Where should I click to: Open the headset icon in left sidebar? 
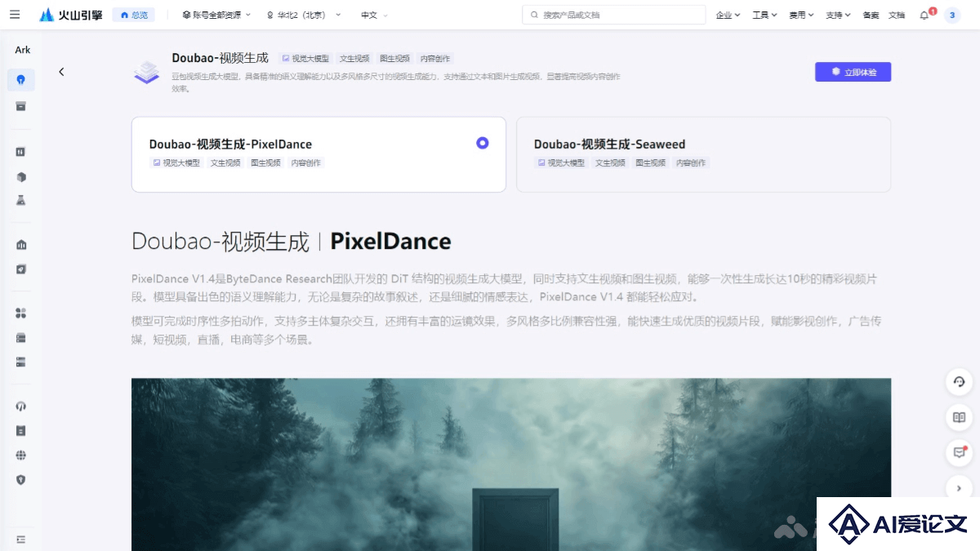21,407
